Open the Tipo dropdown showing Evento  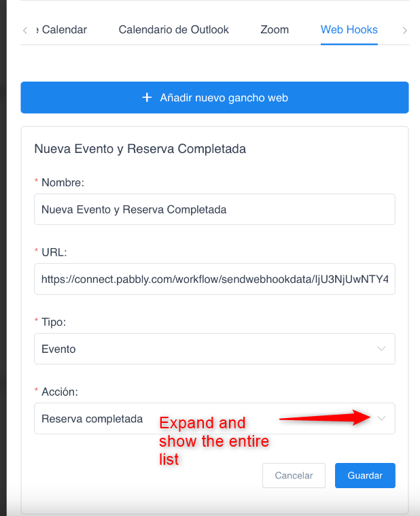[x=215, y=349]
